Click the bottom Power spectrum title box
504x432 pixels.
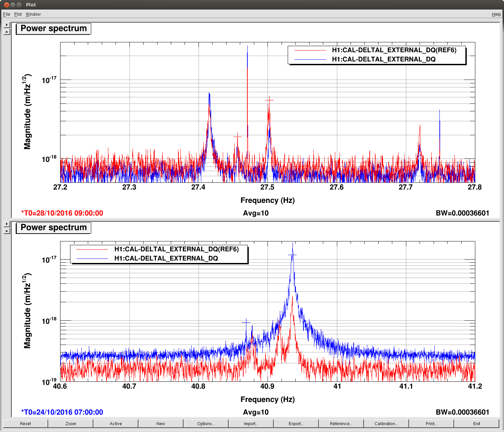coord(54,227)
